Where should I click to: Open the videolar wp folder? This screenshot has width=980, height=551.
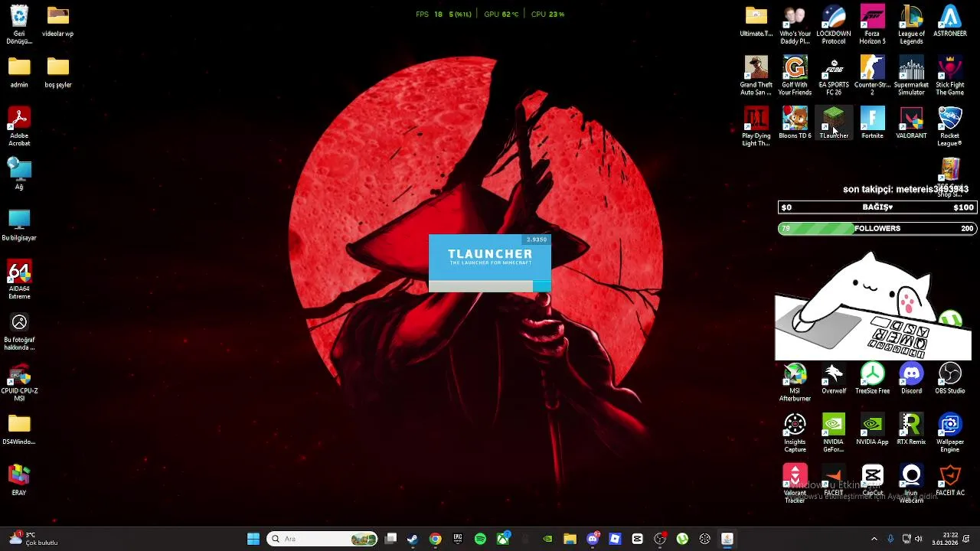pos(57,21)
